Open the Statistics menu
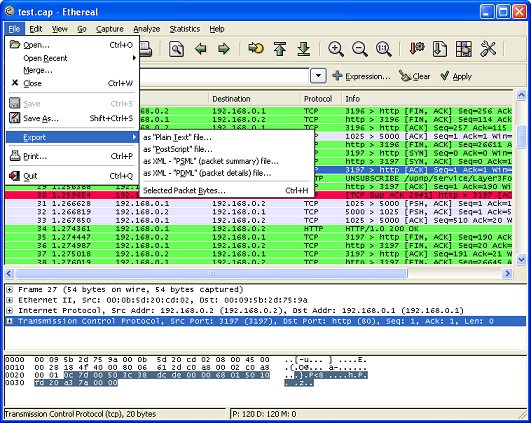The image size is (531, 423). (x=185, y=29)
